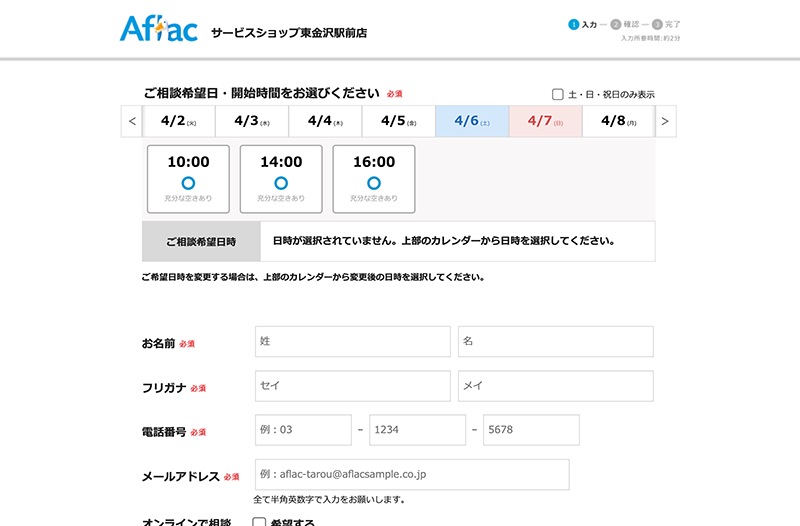Click the last name (姓) field
This screenshot has height=526, width=800.
coord(352,341)
